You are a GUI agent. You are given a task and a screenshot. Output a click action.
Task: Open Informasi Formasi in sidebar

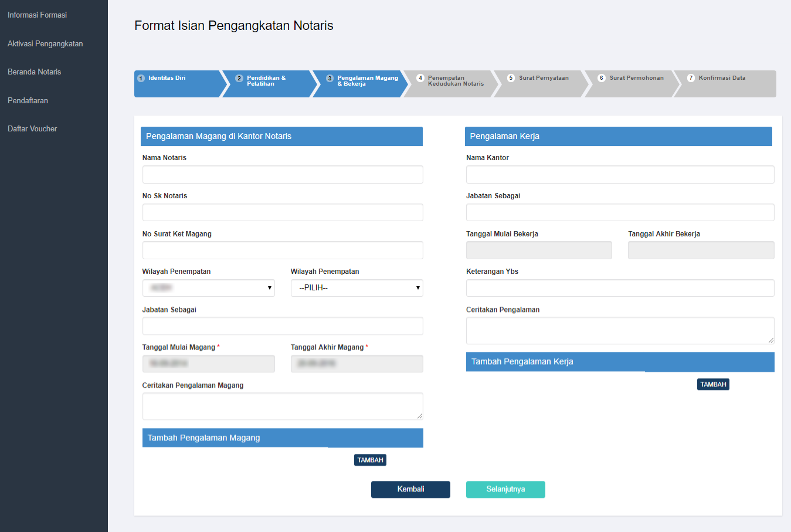tap(37, 15)
